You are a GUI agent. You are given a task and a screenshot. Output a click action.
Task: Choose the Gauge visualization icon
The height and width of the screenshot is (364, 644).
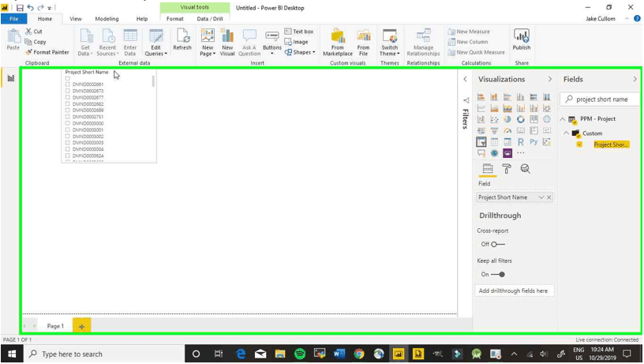[x=507, y=130]
